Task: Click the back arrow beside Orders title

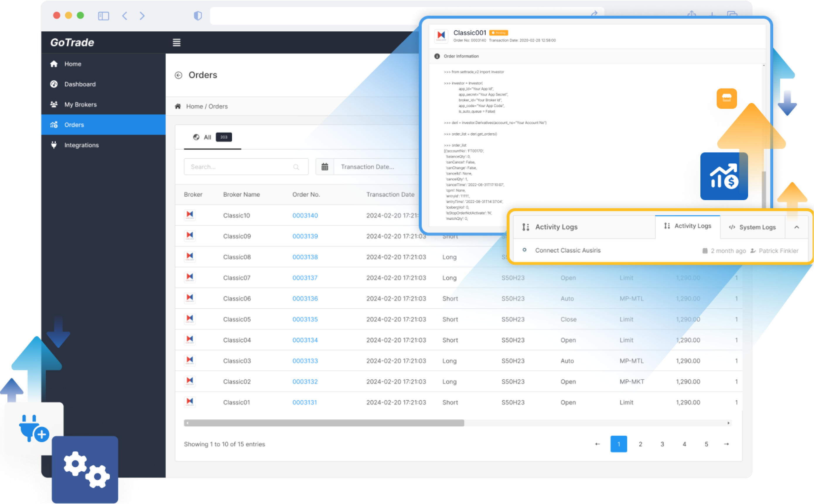Action: tap(179, 75)
